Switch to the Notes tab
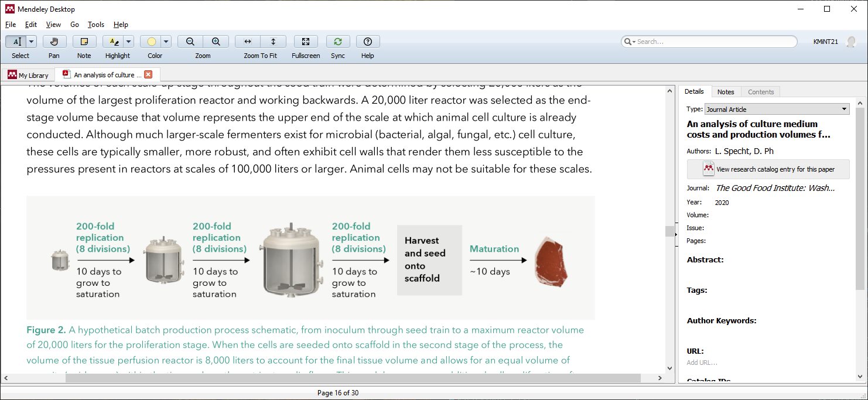The height and width of the screenshot is (400, 868). coord(726,92)
